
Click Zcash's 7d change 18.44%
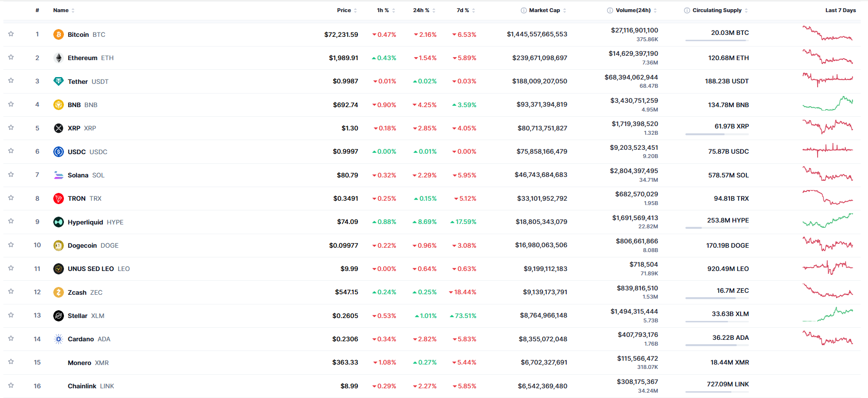tap(463, 292)
